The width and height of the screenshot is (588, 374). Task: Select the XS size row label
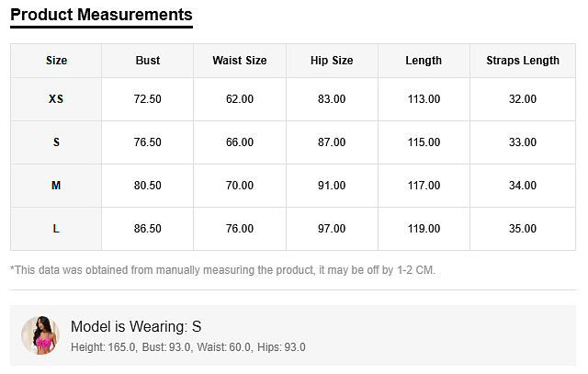click(56, 99)
